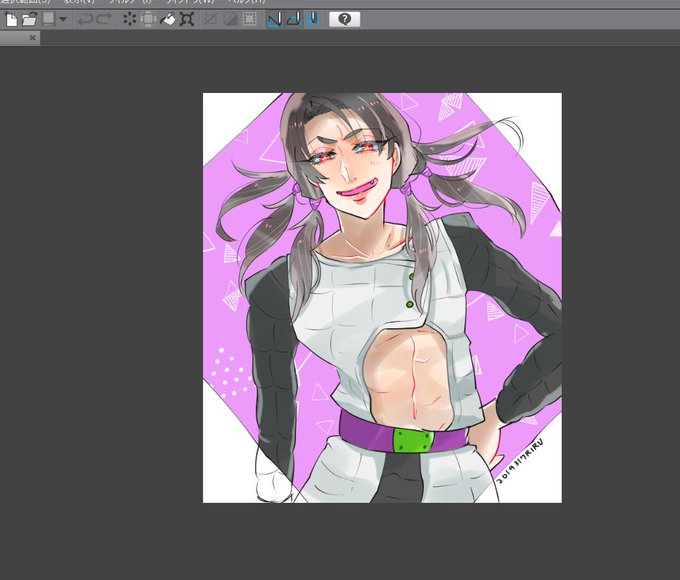
Task: Click the Scale/Rotate transform icon
Action: pyautogui.click(x=186, y=20)
